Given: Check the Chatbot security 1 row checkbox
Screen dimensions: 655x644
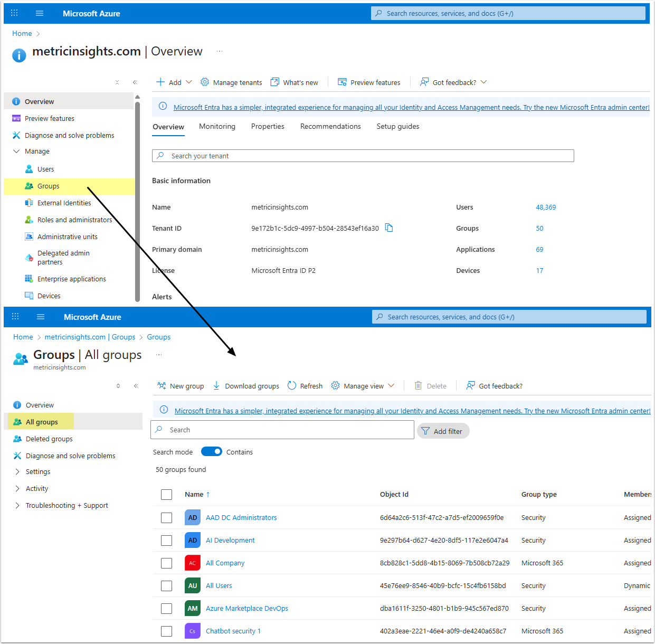Looking at the screenshot, I should 167,631.
